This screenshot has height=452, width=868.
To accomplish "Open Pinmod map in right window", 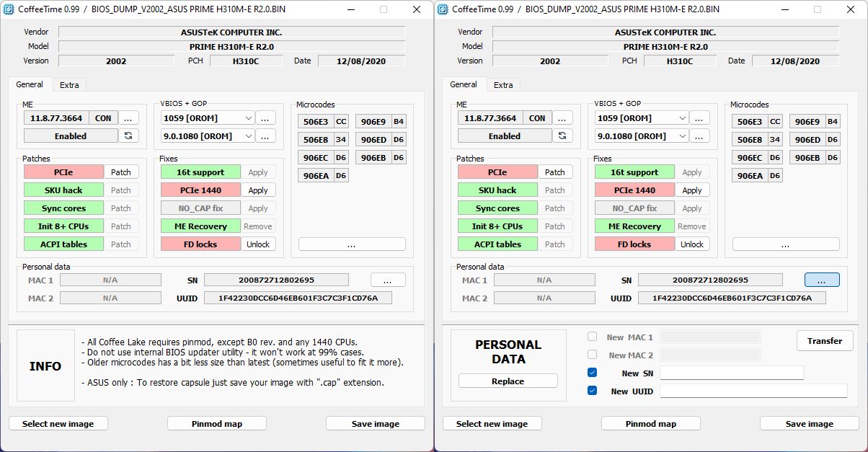I will pos(651,423).
